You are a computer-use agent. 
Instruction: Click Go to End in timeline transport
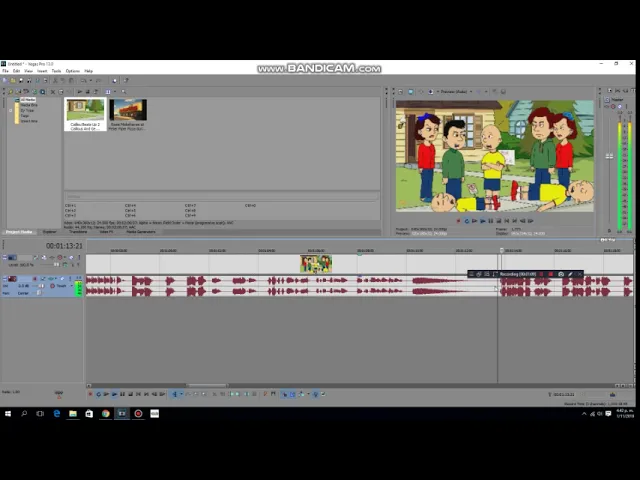[146, 394]
